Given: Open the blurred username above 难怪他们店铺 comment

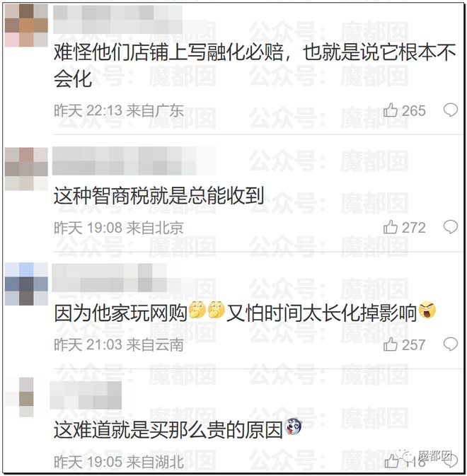Looking at the screenshot, I should [x=118, y=19].
